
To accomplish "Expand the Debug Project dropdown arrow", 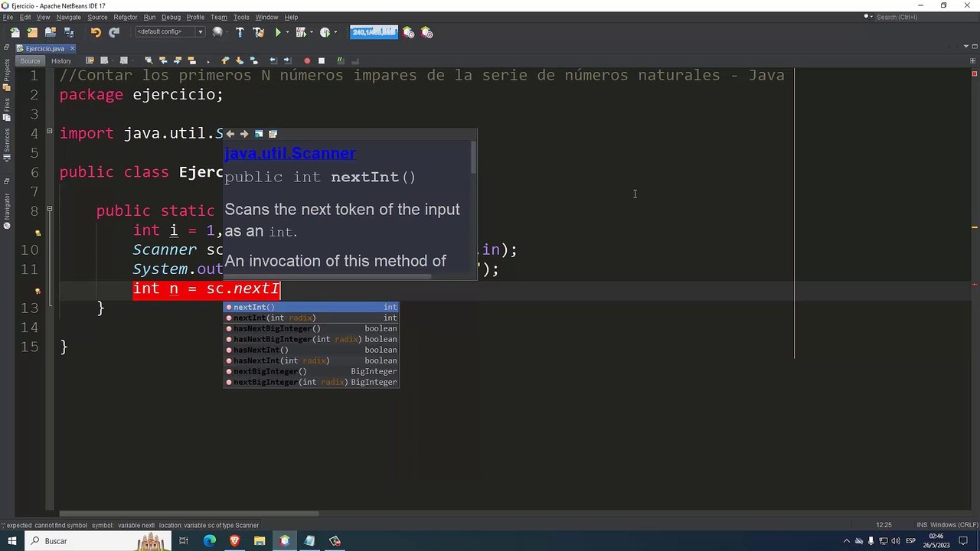I will coord(311,32).
